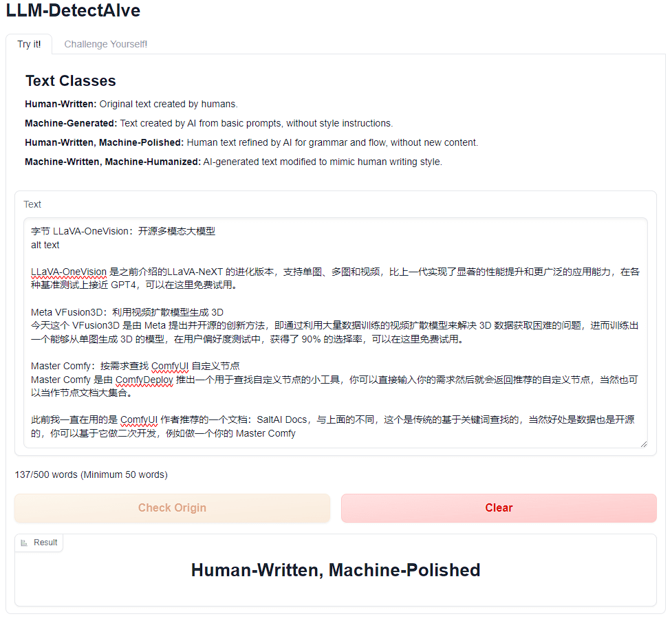
Task: Switch to the Try it! tab
Action: (29, 44)
